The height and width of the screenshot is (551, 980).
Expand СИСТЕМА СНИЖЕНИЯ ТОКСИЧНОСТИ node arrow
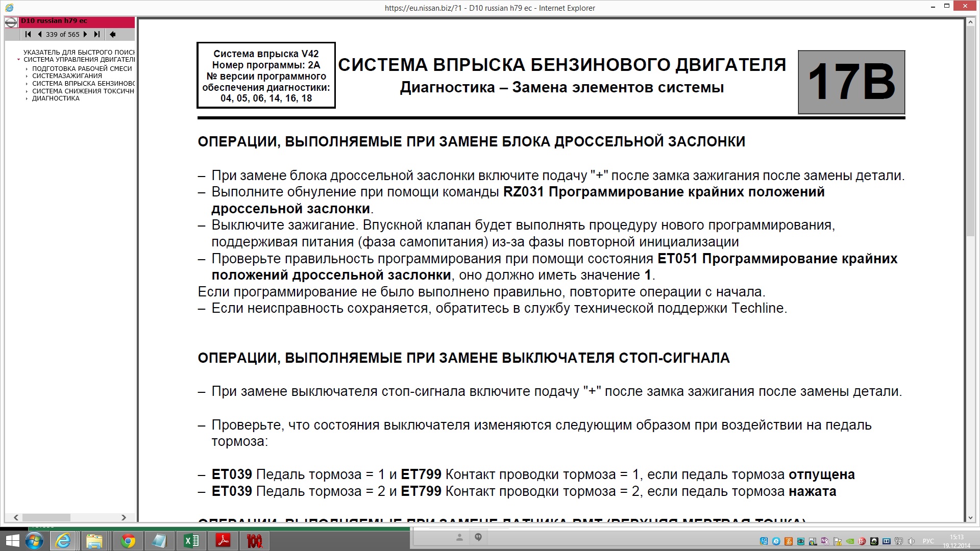point(27,91)
